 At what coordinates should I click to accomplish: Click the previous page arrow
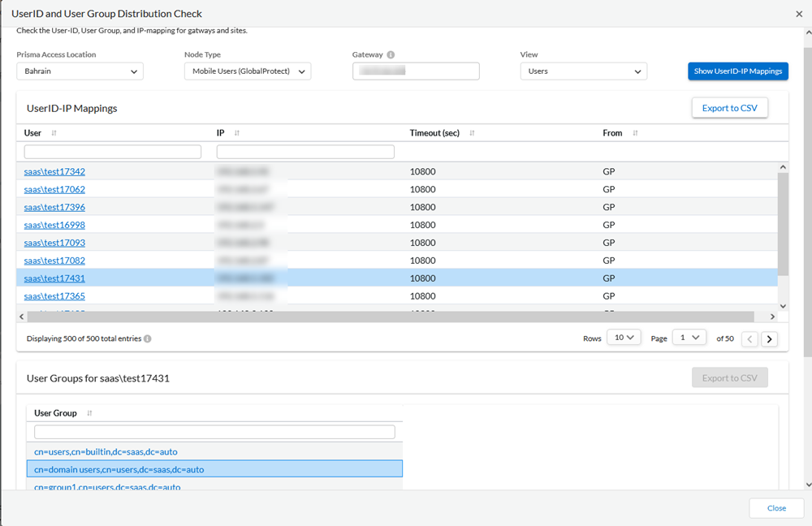[x=749, y=338]
